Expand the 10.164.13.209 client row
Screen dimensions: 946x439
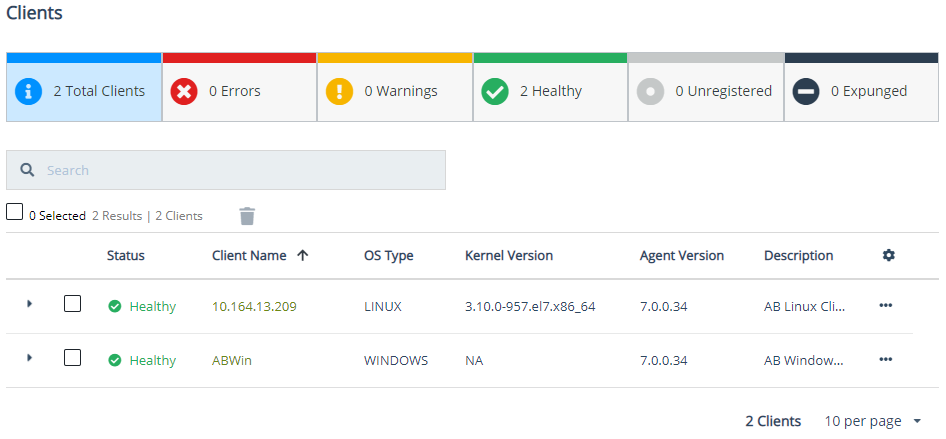(x=29, y=303)
